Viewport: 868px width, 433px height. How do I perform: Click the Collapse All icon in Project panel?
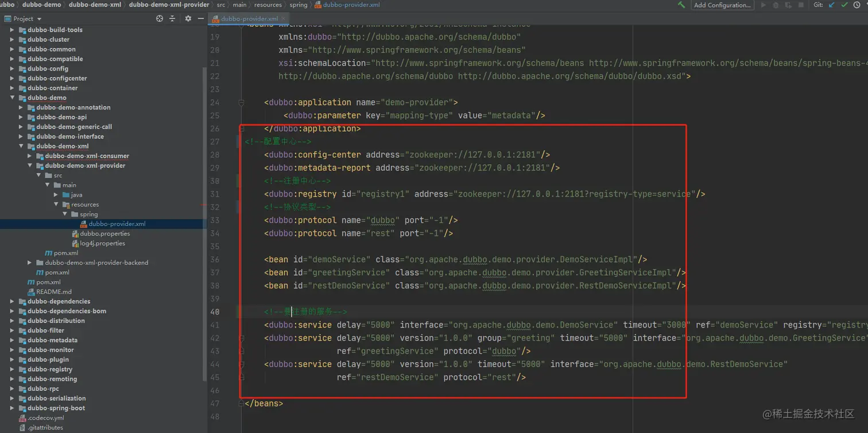pos(172,18)
